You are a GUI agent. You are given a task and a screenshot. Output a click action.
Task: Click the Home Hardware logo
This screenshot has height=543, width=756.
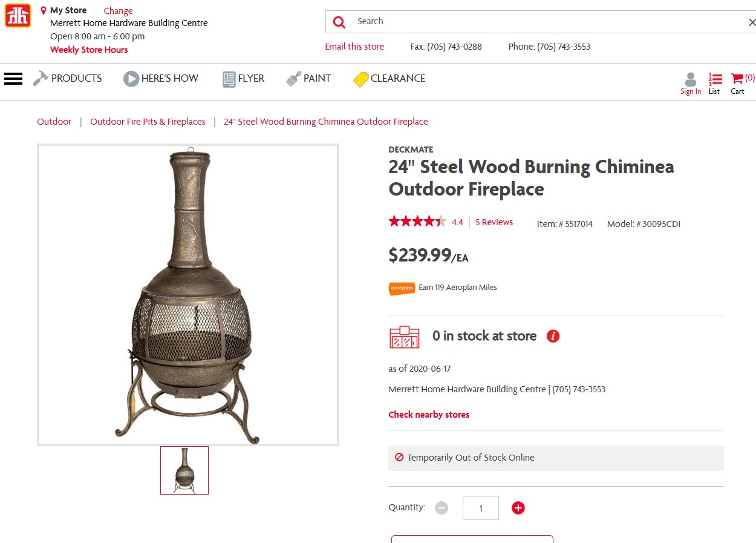click(18, 16)
